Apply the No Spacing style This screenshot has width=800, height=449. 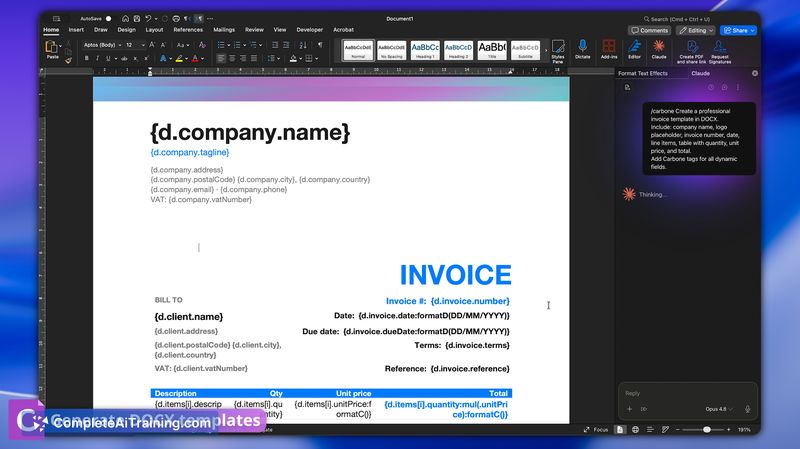391,51
